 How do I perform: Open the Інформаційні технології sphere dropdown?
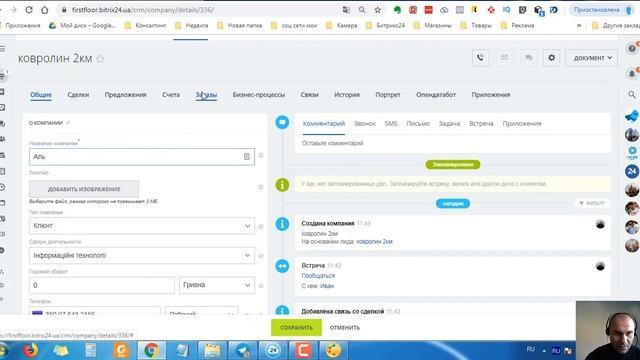(x=142, y=256)
